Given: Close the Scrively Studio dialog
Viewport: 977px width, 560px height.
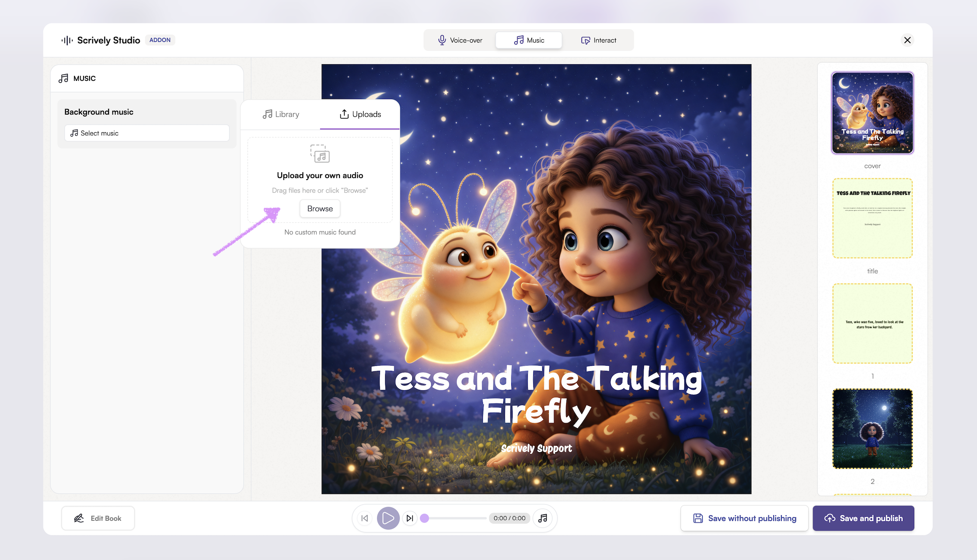Looking at the screenshot, I should (907, 40).
